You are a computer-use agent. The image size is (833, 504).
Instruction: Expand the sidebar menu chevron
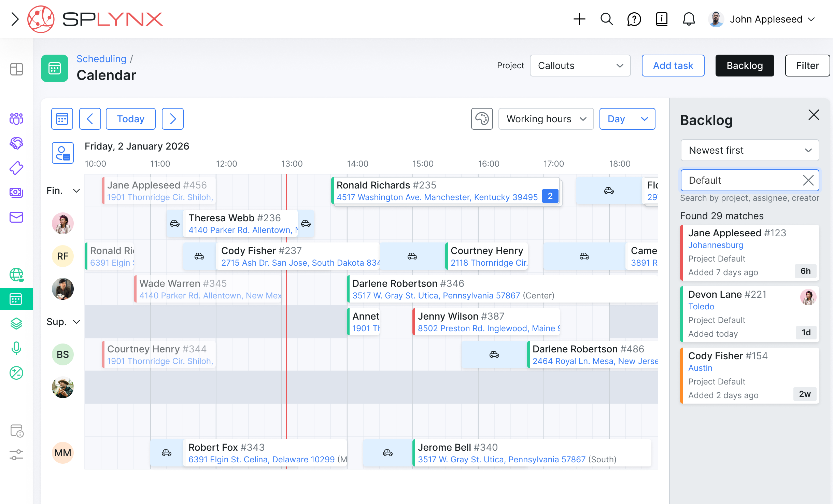point(15,19)
